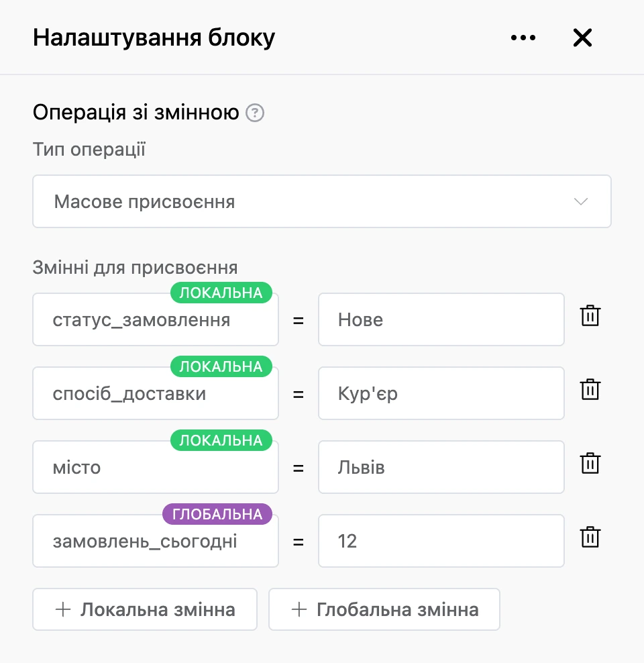Image resolution: width=644 pixels, height=663 pixels.
Task: Click the замовлень_сьогодні variable name field
Action: click(x=156, y=541)
